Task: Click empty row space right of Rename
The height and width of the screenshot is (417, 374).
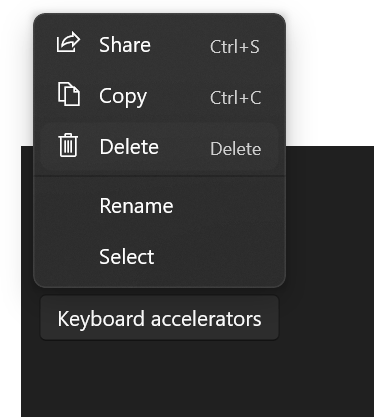Action: point(225,206)
